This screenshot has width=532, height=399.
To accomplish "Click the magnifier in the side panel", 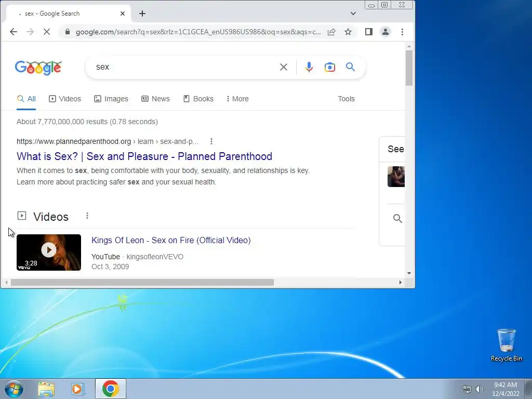I will (x=397, y=219).
